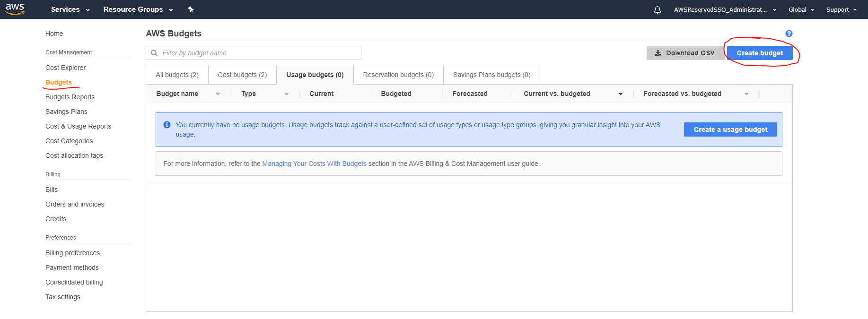The height and width of the screenshot is (319, 868).
Task: Open the Support dropdown menu
Action: point(842,9)
